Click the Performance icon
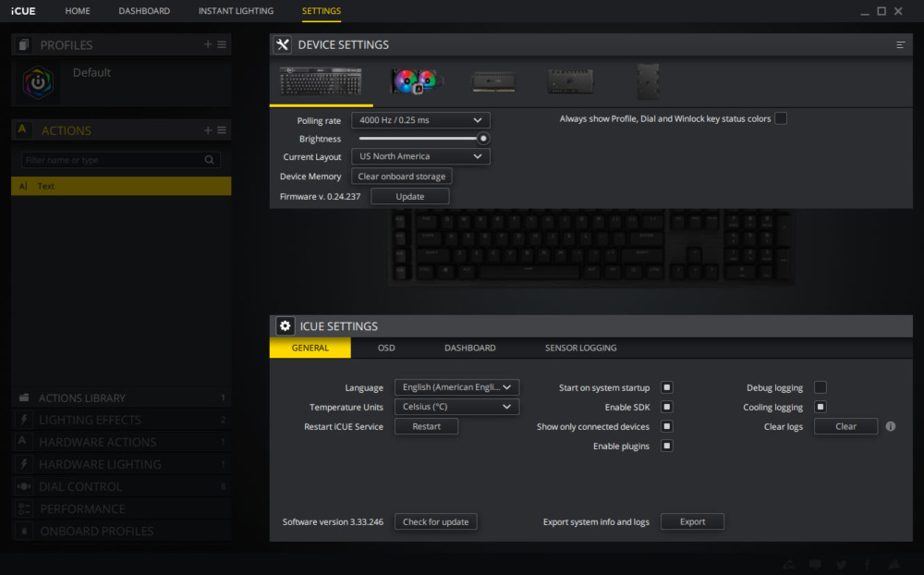The width and height of the screenshot is (924, 575). coord(24,509)
